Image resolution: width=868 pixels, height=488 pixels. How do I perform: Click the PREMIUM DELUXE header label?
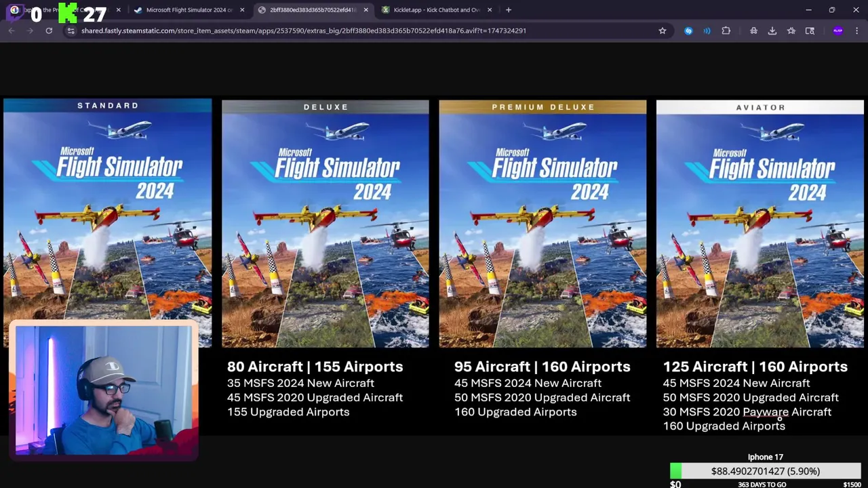click(543, 107)
